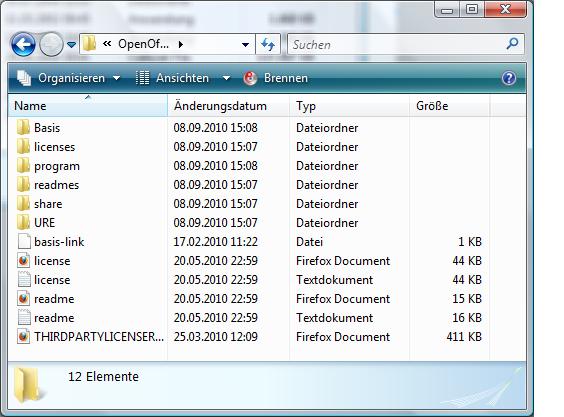Click the Forward navigation button

tap(51, 45)
